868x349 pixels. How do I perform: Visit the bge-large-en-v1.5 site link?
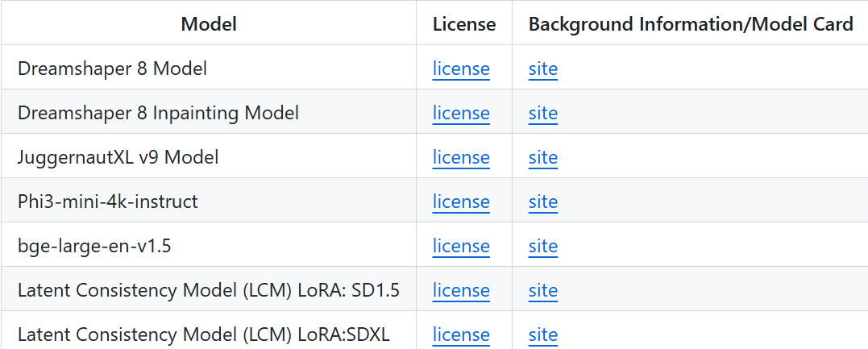coord(542,246)
